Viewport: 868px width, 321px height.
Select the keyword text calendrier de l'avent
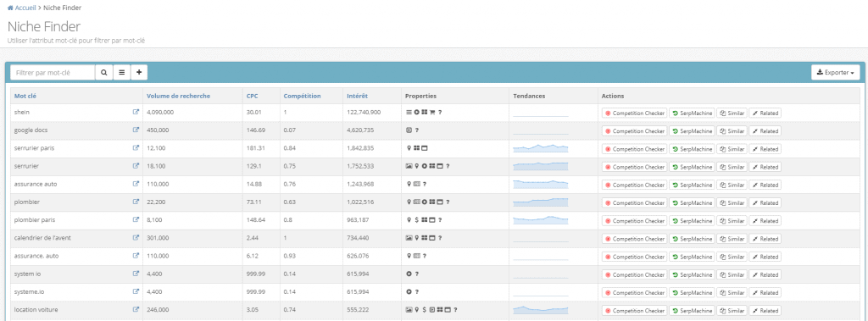click(42, 237)
